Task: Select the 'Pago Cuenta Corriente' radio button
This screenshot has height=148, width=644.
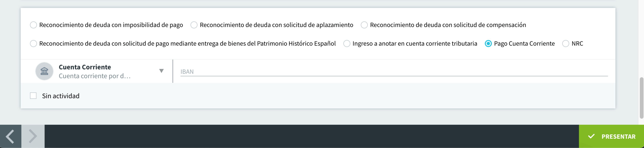Action: [488, 44]
